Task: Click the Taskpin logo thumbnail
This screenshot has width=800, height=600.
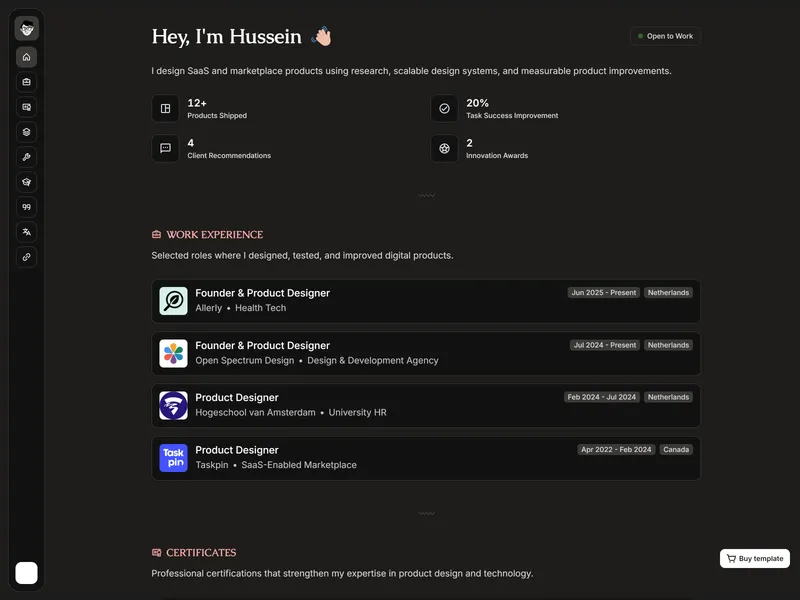Action: 173,458
